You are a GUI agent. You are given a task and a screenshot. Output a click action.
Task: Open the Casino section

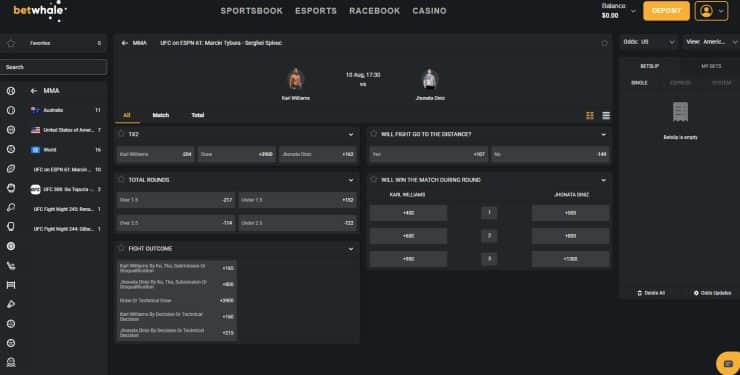point(429,11)
